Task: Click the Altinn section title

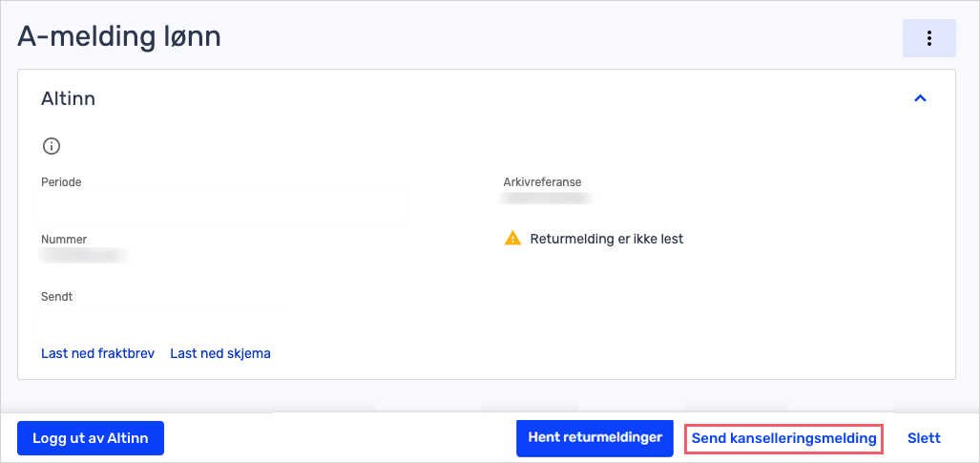Action: 68,98
